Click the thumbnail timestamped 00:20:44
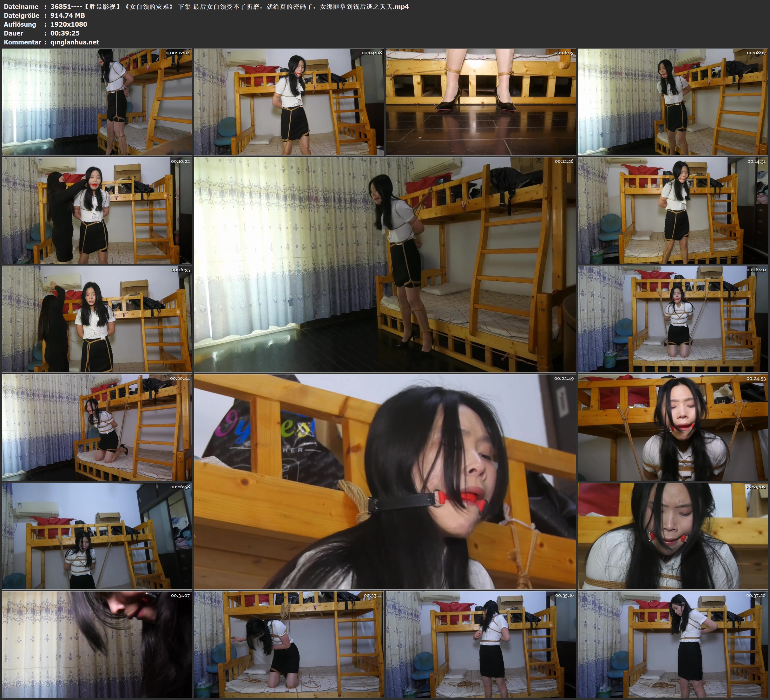Screen dimensions: 770x700 [x=97, y=427]
